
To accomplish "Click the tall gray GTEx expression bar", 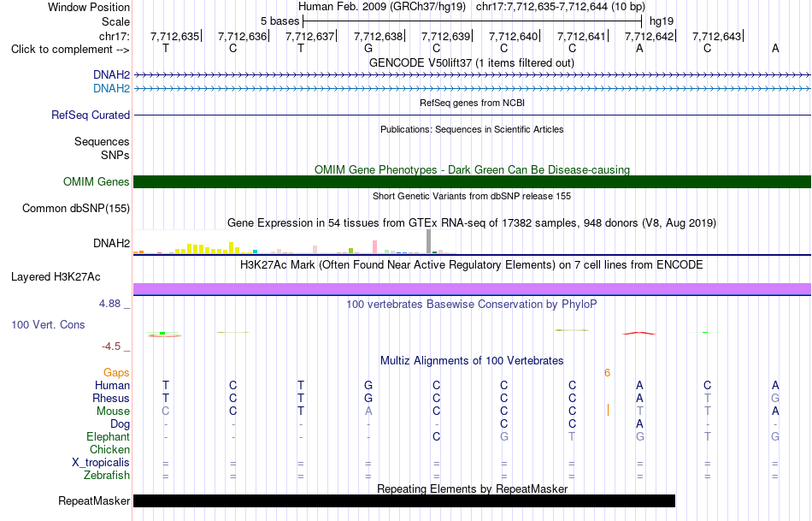I will point(429,241).
